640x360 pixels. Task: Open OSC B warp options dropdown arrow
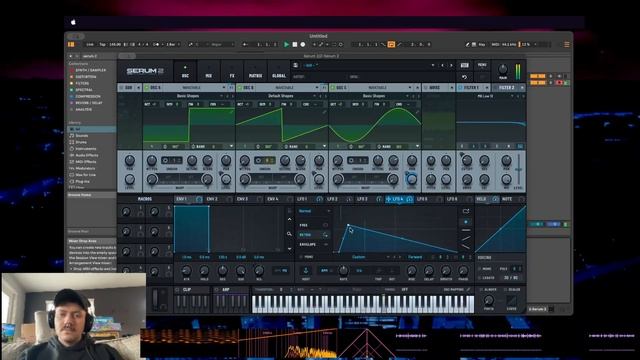[x=324, y=146]
